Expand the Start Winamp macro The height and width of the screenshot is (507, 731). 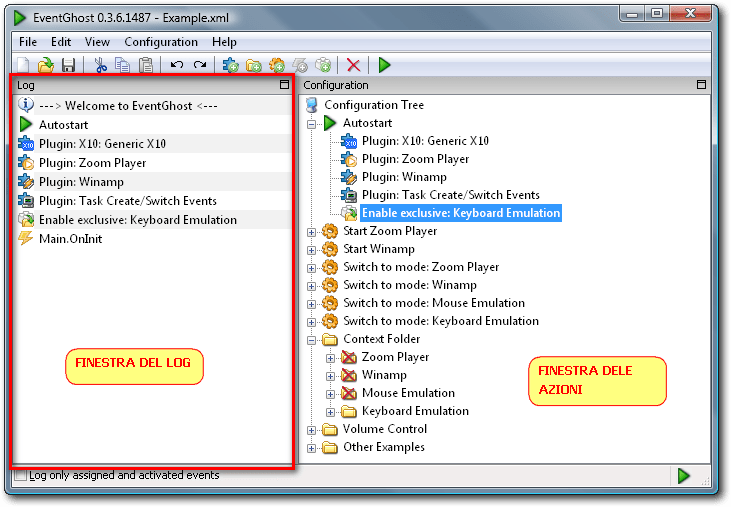(x=311, y=250)
